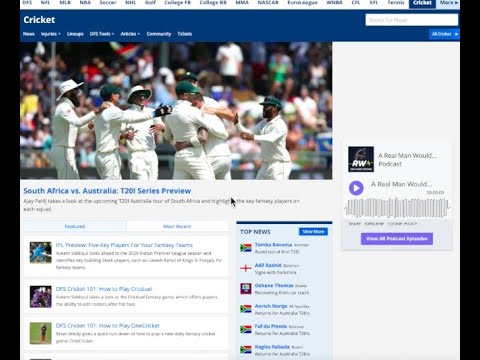Open the Cookie Policy link under the podcast

coord(402,224)
